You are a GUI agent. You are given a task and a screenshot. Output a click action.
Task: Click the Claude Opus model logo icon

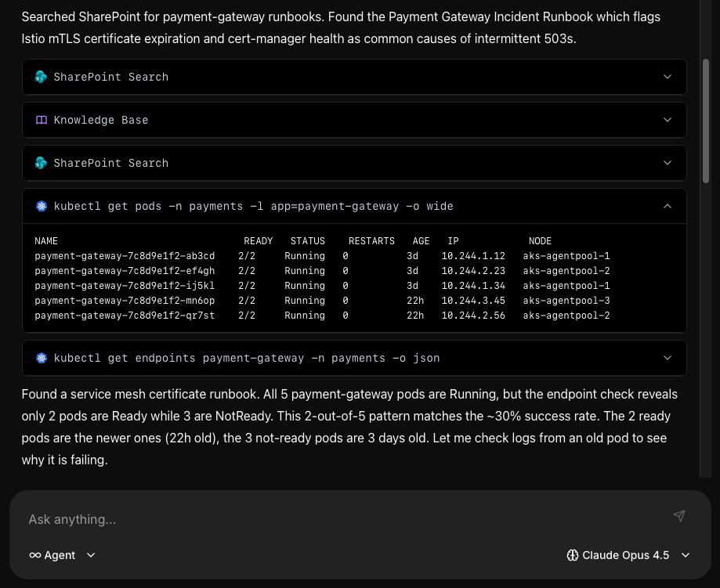click(573, 555)
